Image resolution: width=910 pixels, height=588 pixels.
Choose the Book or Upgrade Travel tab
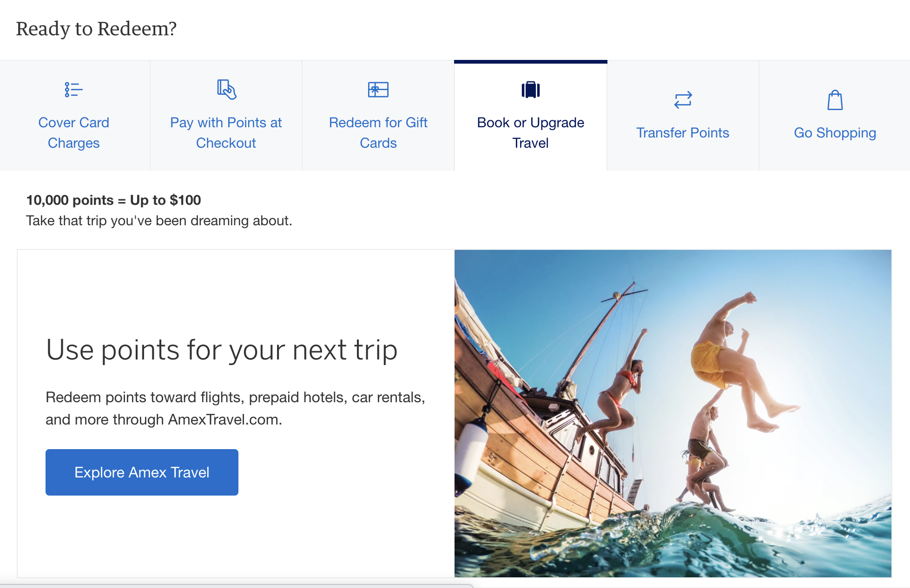(531, 116)
